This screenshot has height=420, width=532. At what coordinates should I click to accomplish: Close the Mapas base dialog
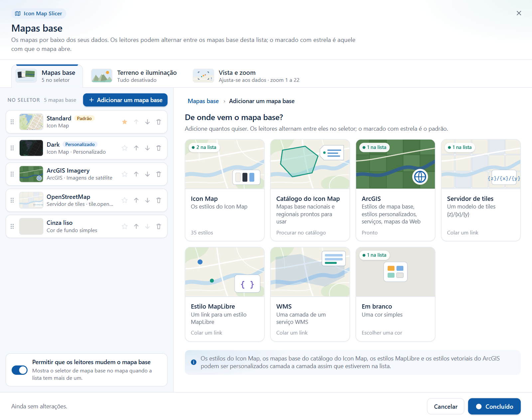519,13
